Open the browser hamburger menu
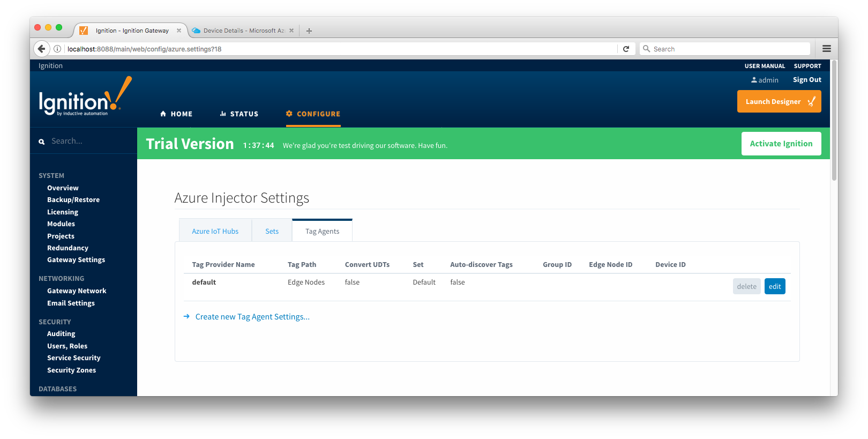Image resolution: width=868 pixels, height=439 pixels. (x=827, y=49)
